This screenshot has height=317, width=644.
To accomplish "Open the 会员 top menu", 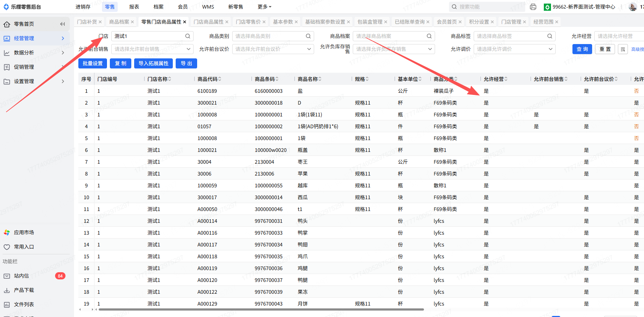I will 183,7.
